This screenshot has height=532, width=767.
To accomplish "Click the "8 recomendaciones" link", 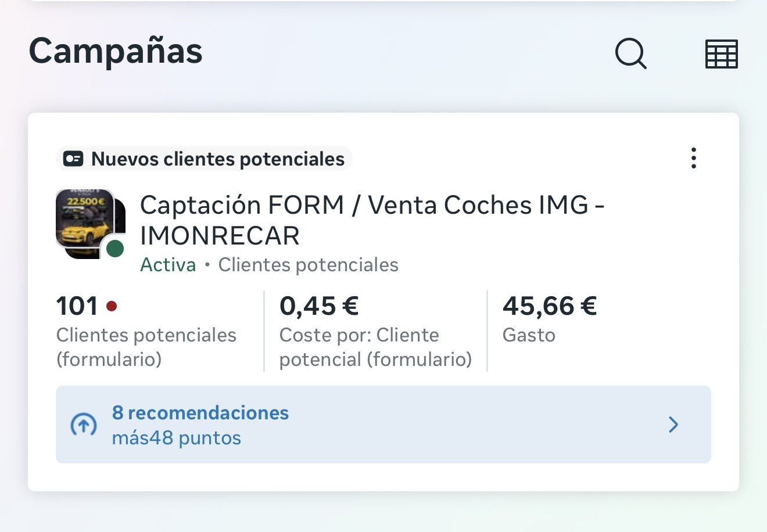I will [200, 413].
